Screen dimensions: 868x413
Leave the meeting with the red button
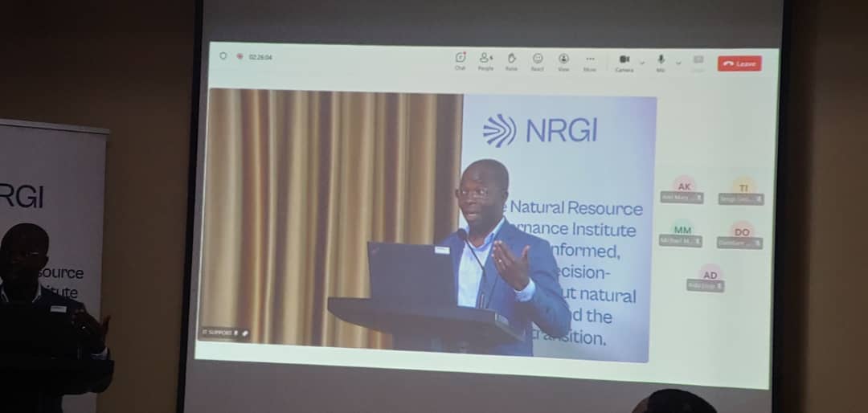click(x=739, y=63)
